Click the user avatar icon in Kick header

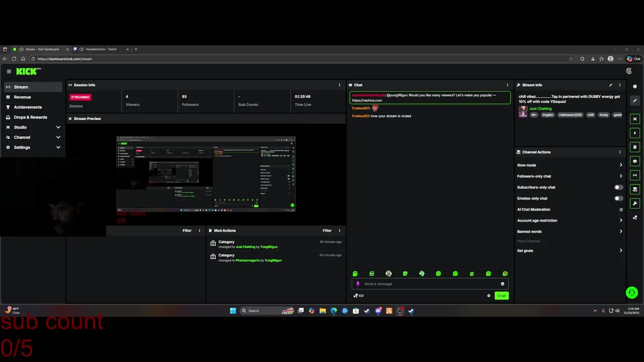pyautogui.click(x=629, y=71)
